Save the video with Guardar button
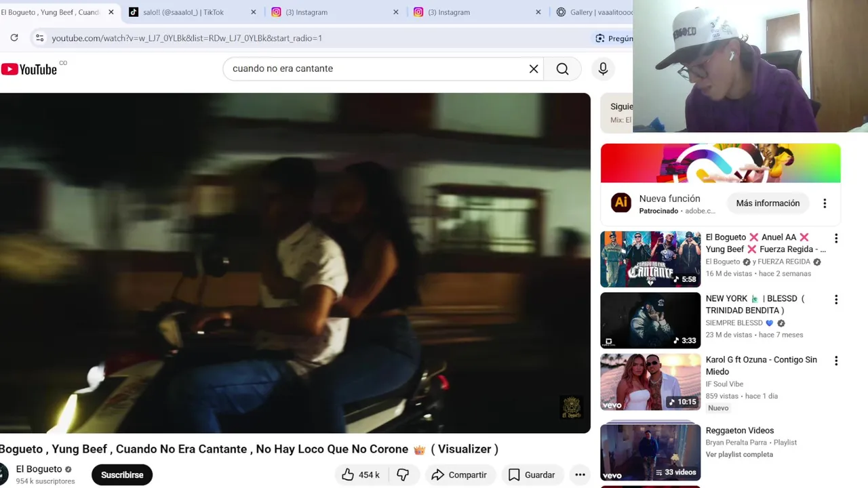 (532, 475)
